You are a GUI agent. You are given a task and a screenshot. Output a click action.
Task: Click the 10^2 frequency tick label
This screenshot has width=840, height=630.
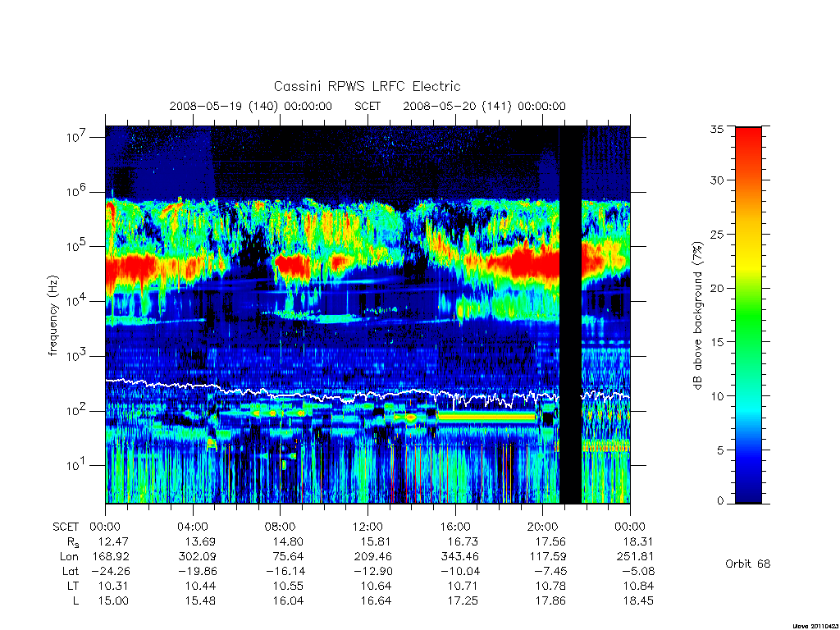(x=76, y=411)
